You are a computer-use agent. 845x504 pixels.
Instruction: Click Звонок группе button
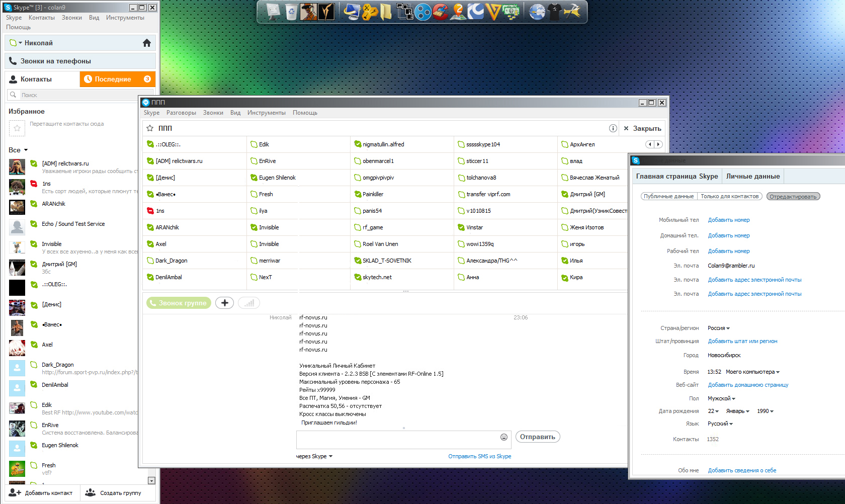click(179, 303)
